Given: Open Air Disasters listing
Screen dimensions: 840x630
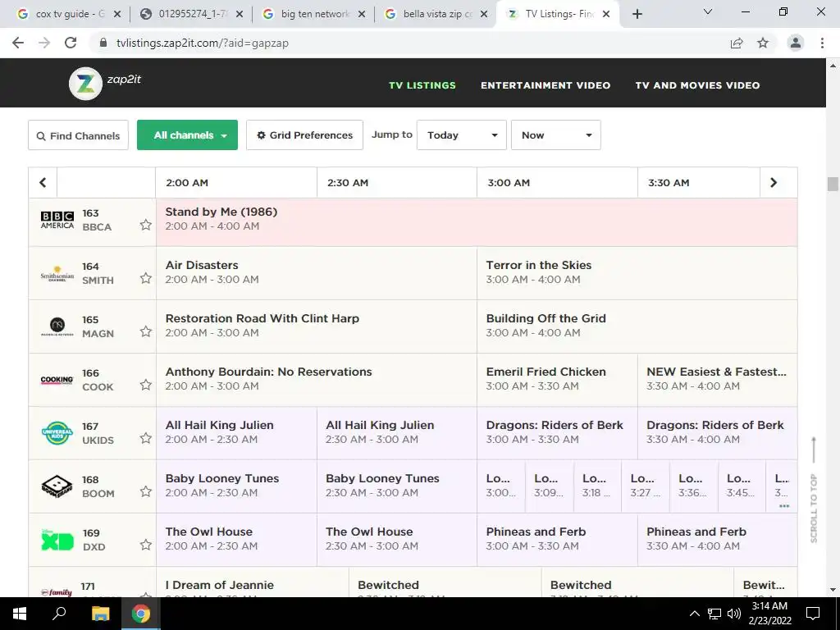Looking at the screenshot, I should [317, 272].
